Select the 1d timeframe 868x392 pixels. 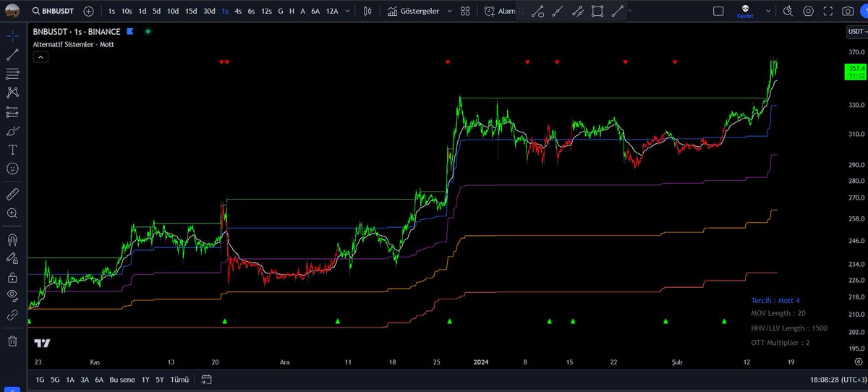(x=142, y=12)
